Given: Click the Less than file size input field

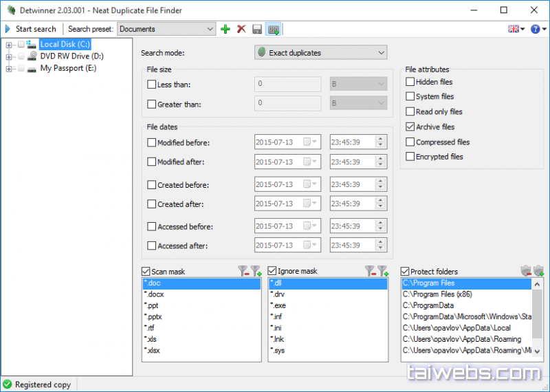Looking at the screenshot, I should click(x=287, y=85).
